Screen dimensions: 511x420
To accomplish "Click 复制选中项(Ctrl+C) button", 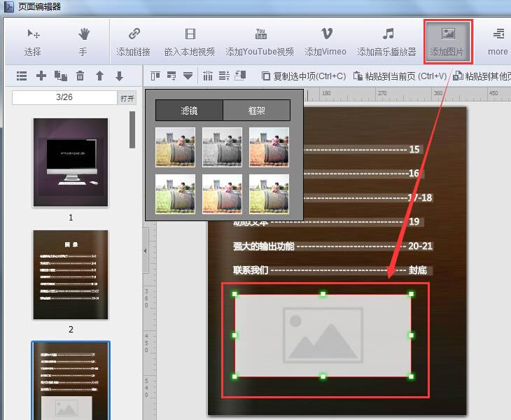I will click(x=304, y=76).
